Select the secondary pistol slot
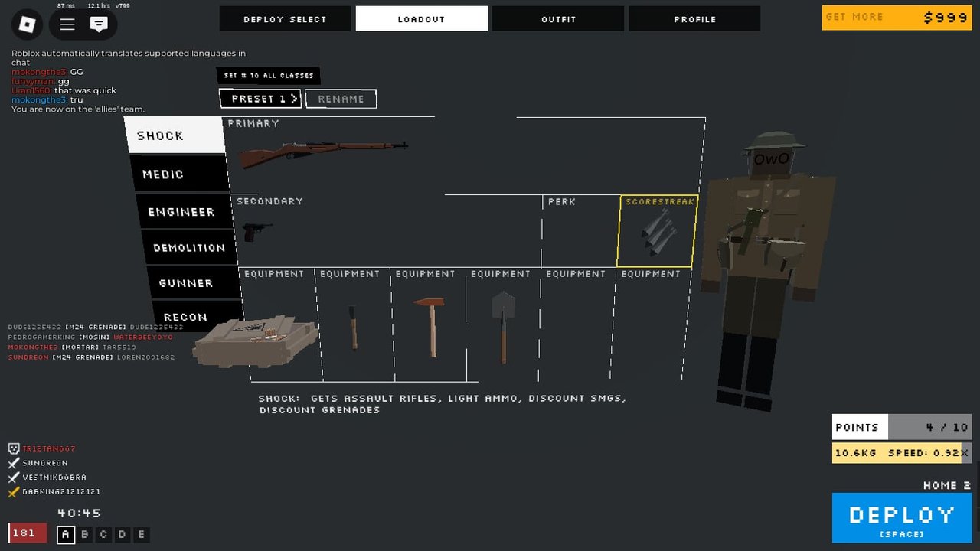This screenshot has width=980, height=551. point(257,230)
